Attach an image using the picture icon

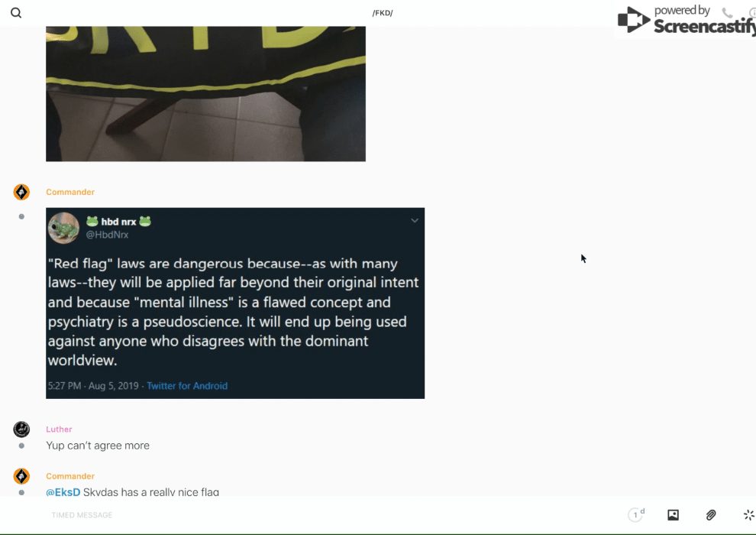[x=673, y=514]
